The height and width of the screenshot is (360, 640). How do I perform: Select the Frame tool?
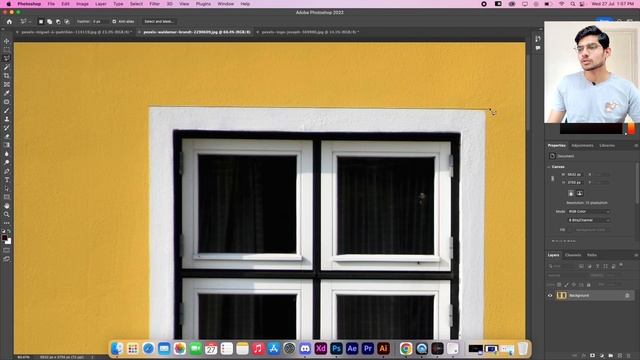pyautogui.click(x=7, y=84)
